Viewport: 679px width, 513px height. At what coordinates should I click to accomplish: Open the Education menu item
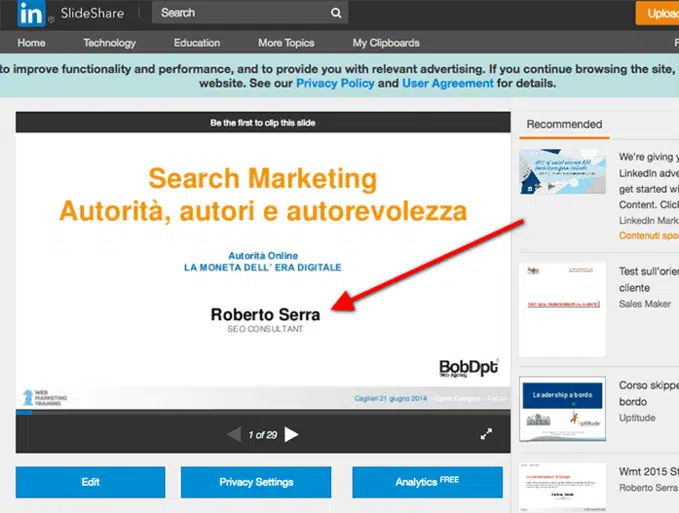pos(197,43)
